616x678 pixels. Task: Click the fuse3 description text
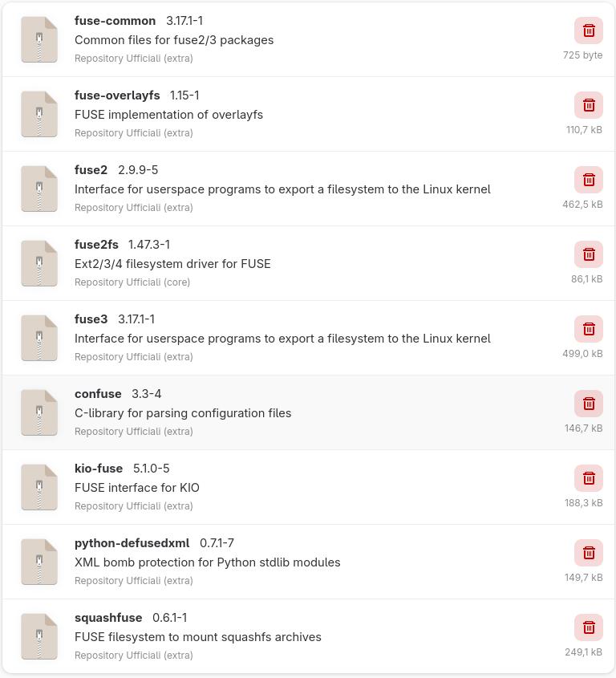tap(282, 339)
